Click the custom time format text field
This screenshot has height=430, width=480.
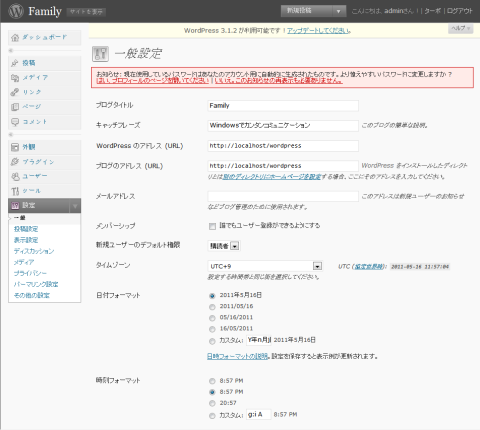(259, 415)
